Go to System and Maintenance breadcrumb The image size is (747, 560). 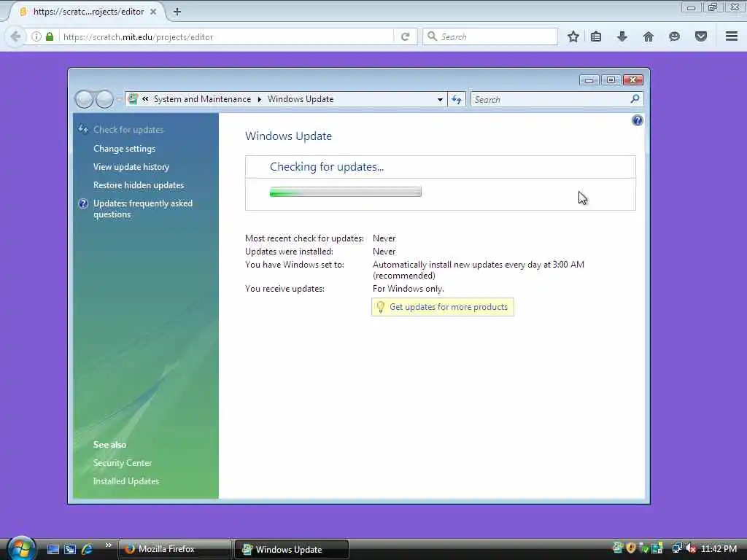click(203, 99)
